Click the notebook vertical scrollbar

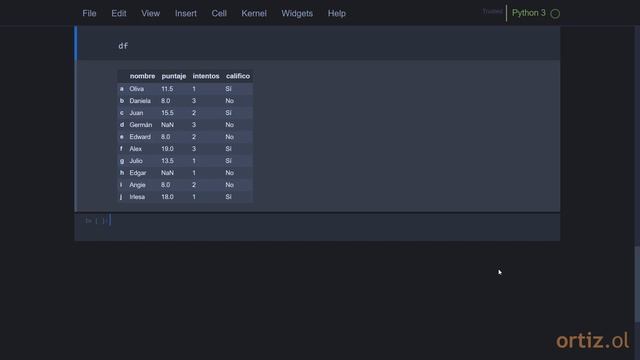click(x=637, y=285)
